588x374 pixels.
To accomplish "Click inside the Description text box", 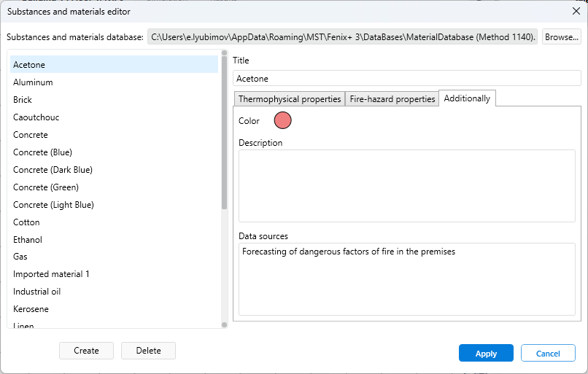I will (406, 186).
